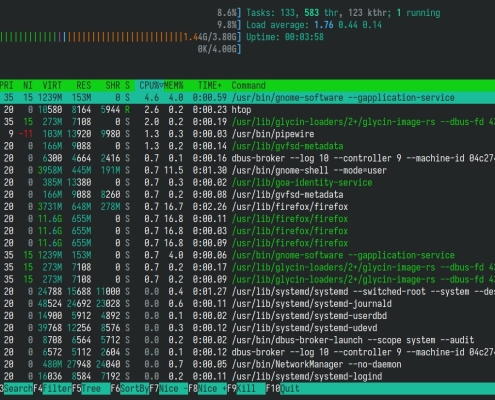495x400 pixels.
Task: Select the systemd-logind row
Action: 247,377
